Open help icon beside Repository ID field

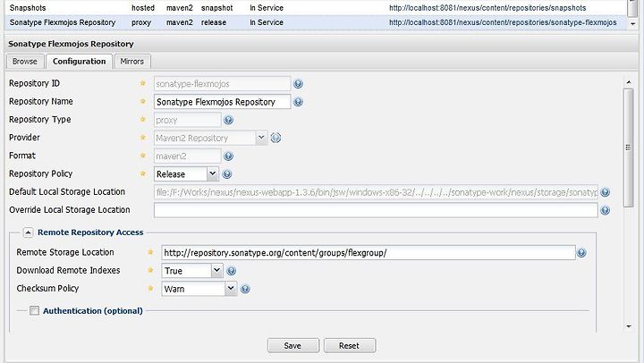(x=298, y=84)
